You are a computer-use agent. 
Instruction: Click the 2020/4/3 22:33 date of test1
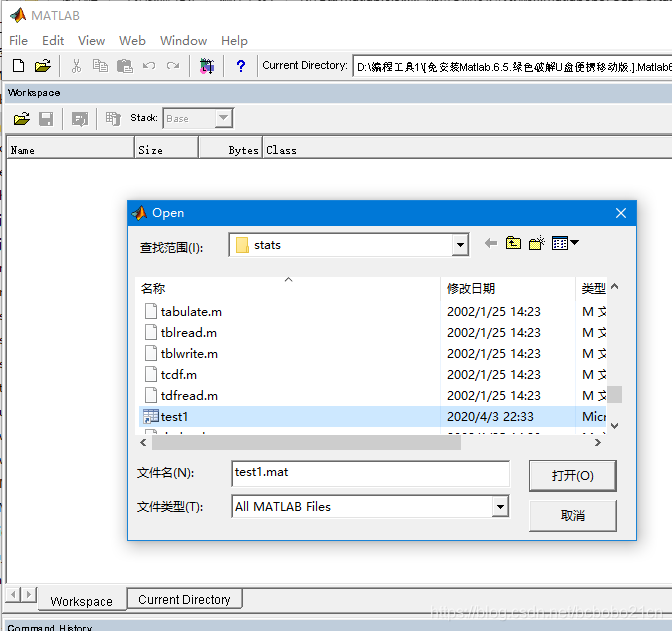[x=490, y=417]
